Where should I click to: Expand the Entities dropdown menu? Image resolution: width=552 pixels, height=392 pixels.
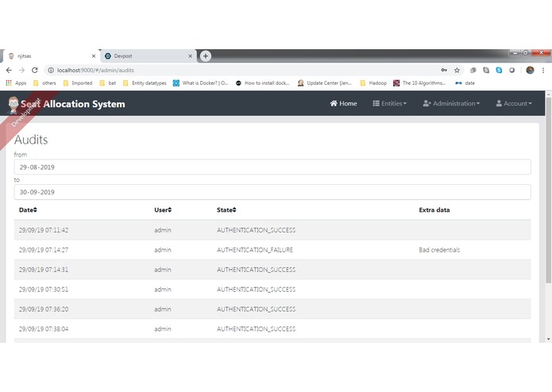[x=390, y=103]
